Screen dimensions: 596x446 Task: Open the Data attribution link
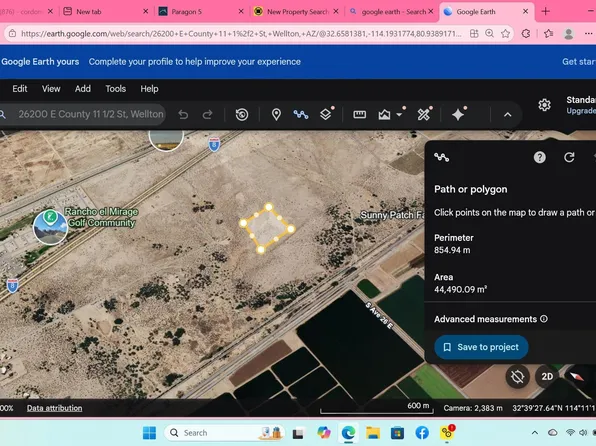click(54, 408)
